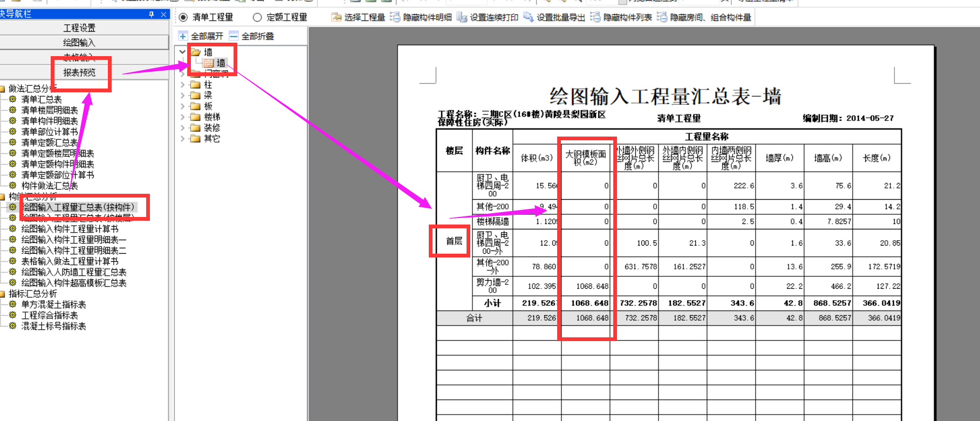Click the gear icon beside 表格输入做法工程量计算书
Screen dimensions: 980x421
[12, 261]
